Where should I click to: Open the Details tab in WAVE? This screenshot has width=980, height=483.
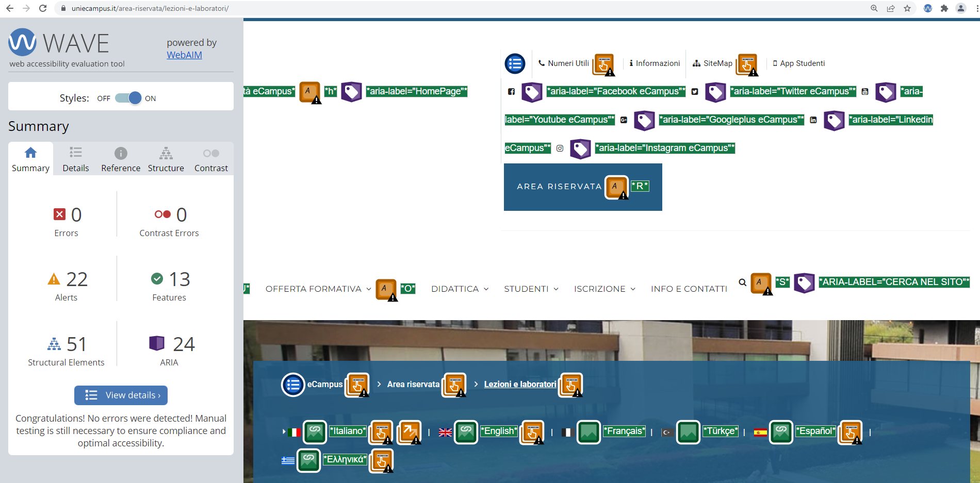76,159
